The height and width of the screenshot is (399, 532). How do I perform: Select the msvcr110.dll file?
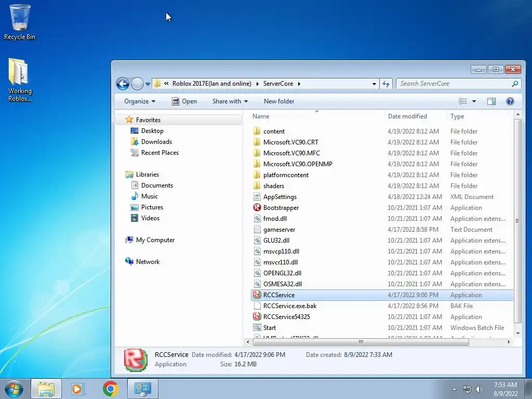coord(280,262)
